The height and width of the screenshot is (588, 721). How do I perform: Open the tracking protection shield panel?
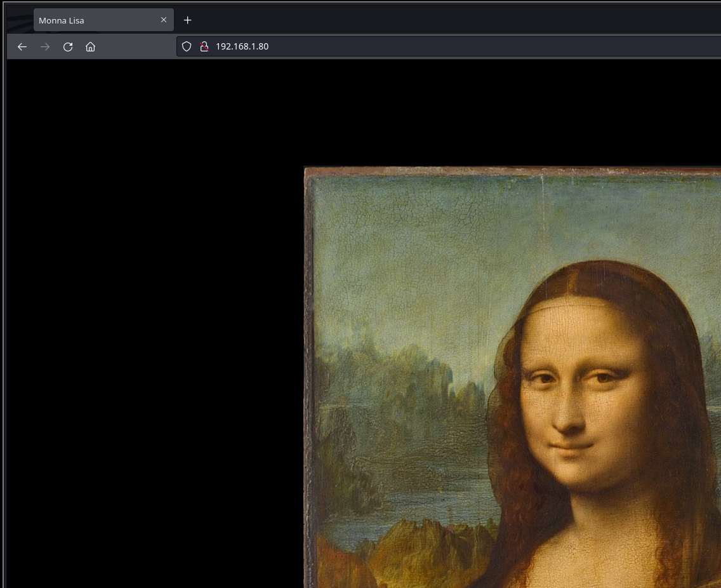pos(187,46)
